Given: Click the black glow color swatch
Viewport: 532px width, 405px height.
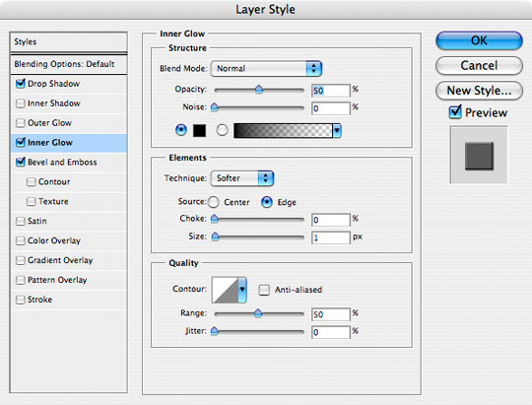Looking at the screenshot, I should (x=199, y=130).
